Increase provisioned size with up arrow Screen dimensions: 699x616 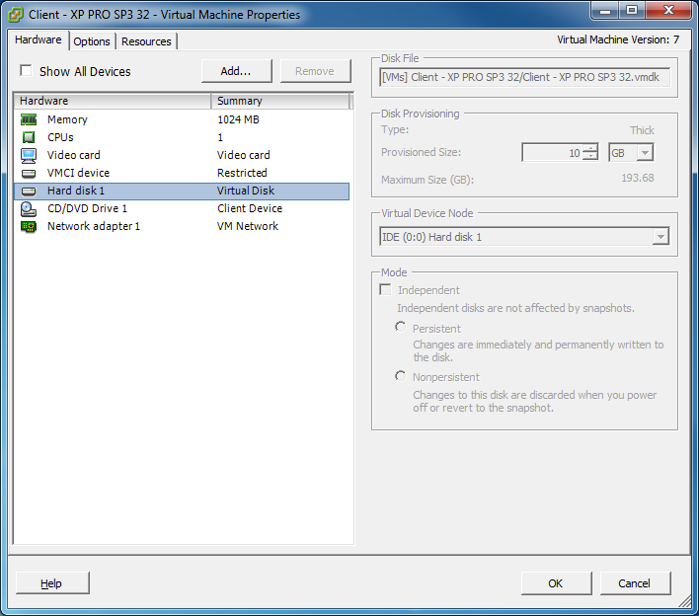(590, 148)
